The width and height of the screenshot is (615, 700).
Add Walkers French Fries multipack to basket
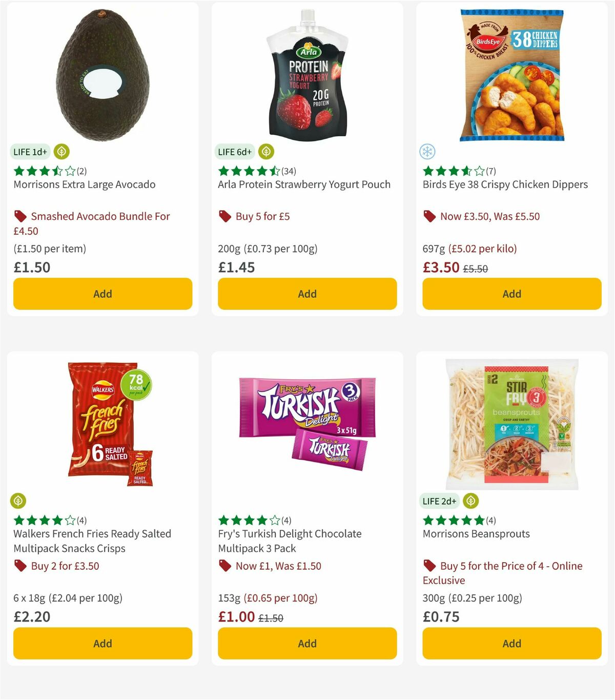[x=102, y=643]
